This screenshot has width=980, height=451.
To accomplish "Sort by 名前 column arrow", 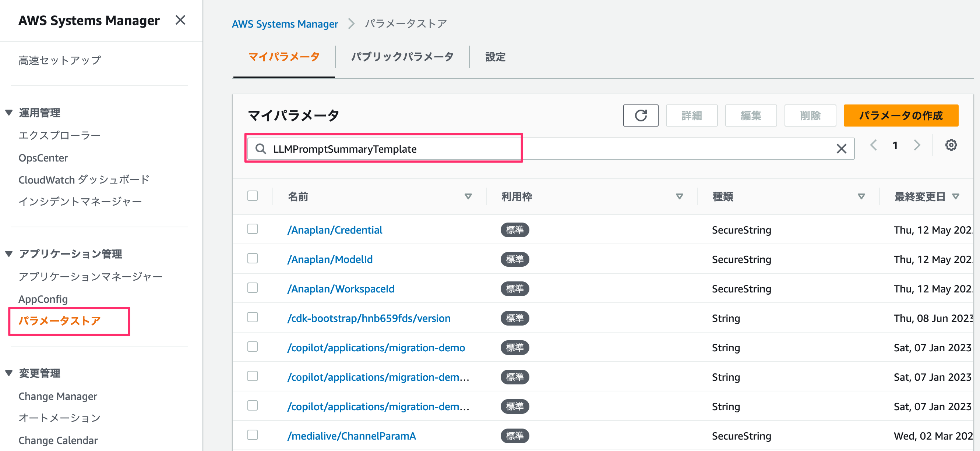I will [468, 196].
